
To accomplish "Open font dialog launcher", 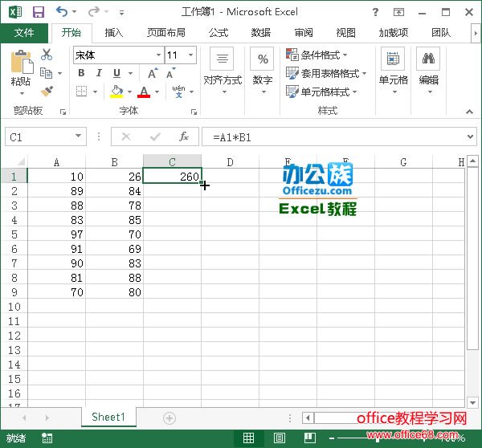I will 194,112.
